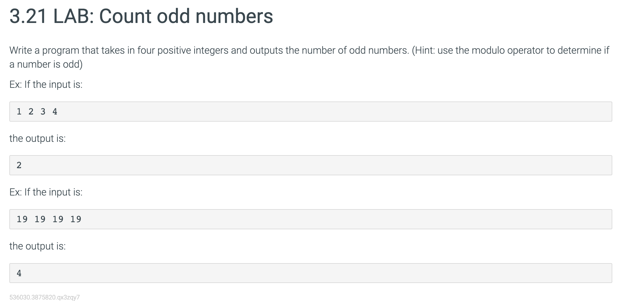
Task: Click the 'Write a program' instruction paragraph
Action: tap(309, 57)
